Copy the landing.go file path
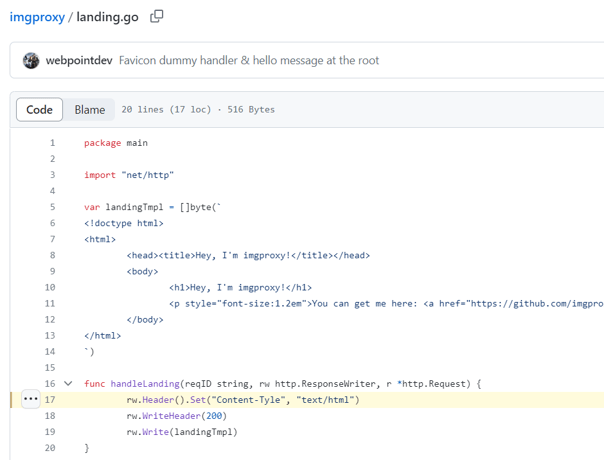Screen dimensions: 604x460 (x=156, y=16)
